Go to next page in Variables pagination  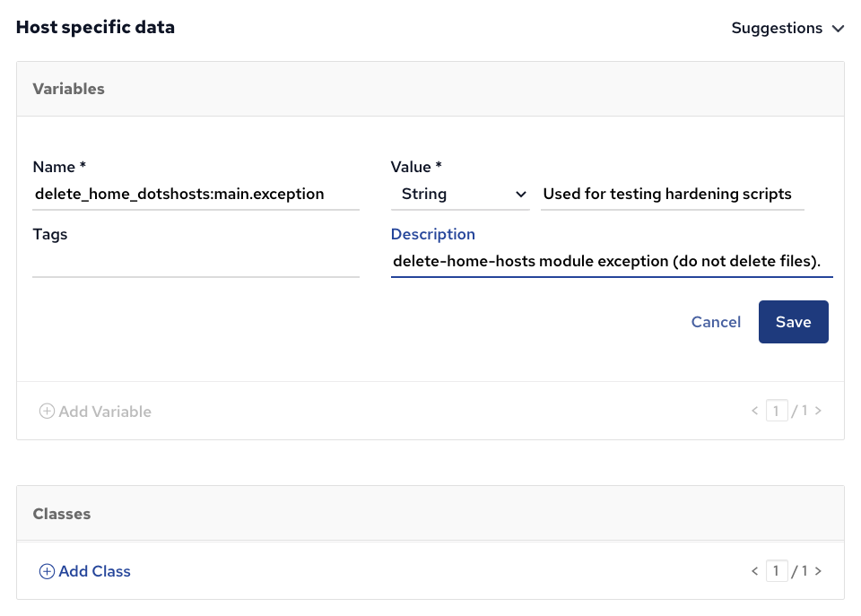pyautogui.click(x=818, y=412)
